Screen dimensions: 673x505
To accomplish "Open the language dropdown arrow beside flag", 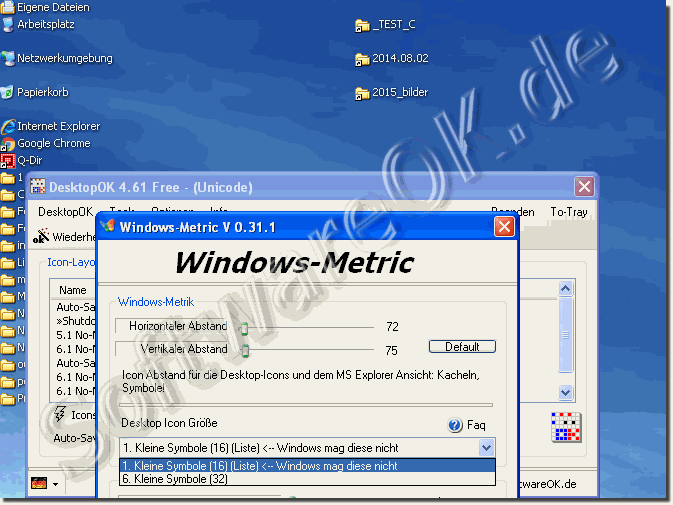I will tap(55, 484).
